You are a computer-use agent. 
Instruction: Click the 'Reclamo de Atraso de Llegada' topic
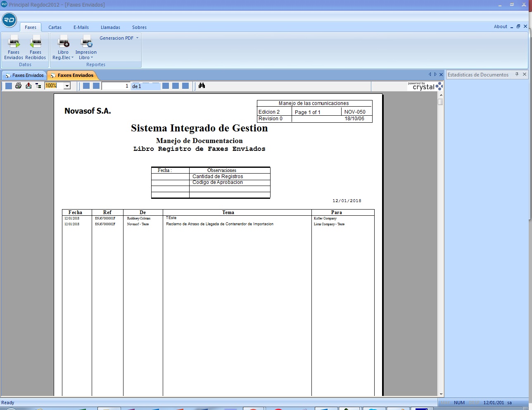[x=220, y=224]
